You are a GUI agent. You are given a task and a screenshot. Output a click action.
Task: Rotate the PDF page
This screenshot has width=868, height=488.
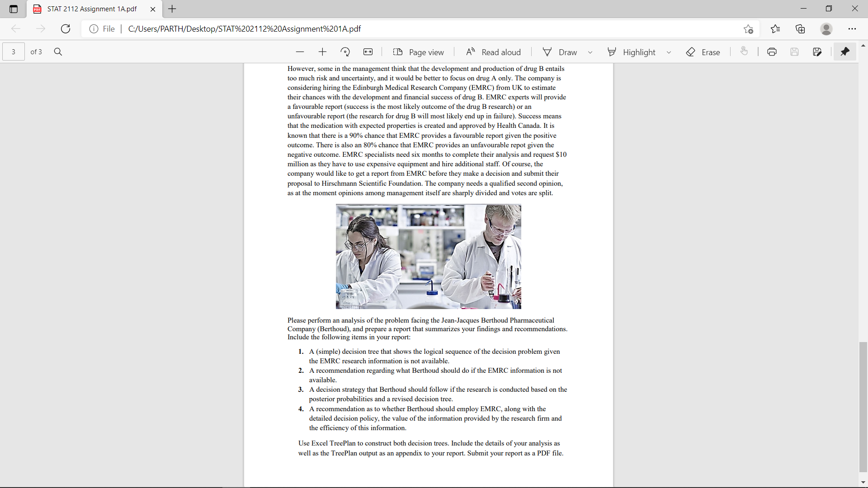point(345,52)
